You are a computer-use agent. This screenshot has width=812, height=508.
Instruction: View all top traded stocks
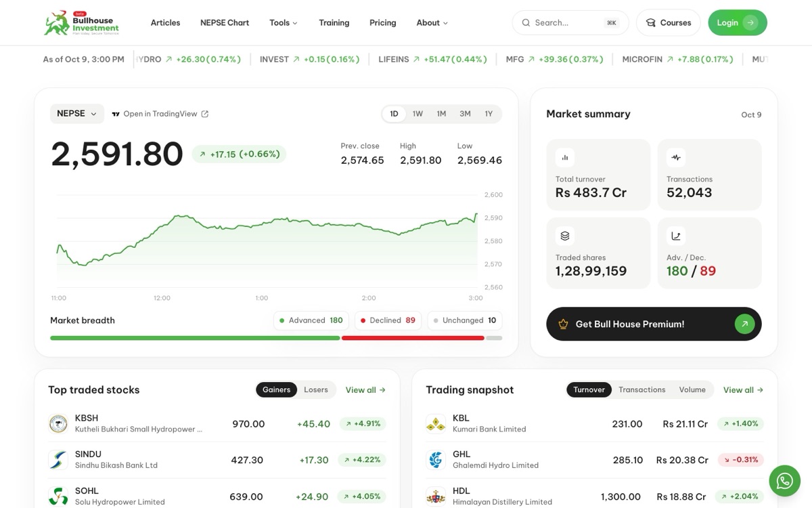365,390
